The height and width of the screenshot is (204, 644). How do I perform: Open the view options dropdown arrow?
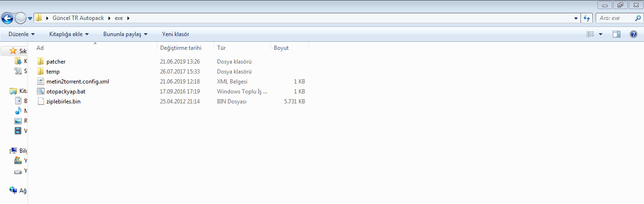601,34
